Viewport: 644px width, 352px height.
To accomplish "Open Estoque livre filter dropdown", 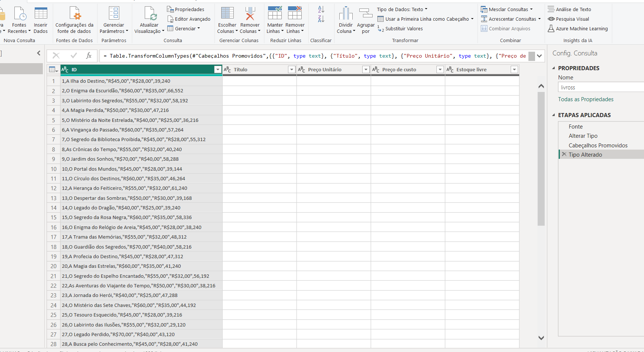I will (514, 69).
